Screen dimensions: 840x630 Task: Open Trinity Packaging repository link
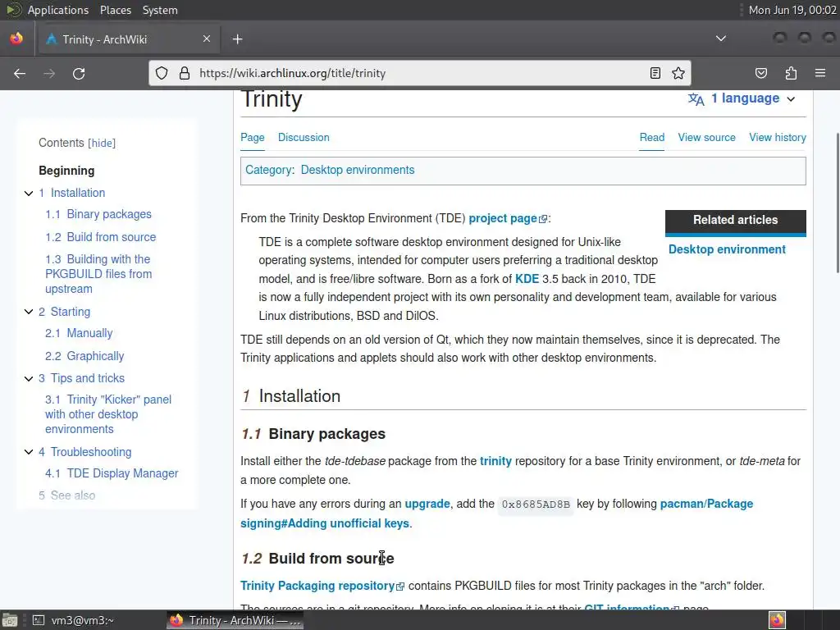317,586
